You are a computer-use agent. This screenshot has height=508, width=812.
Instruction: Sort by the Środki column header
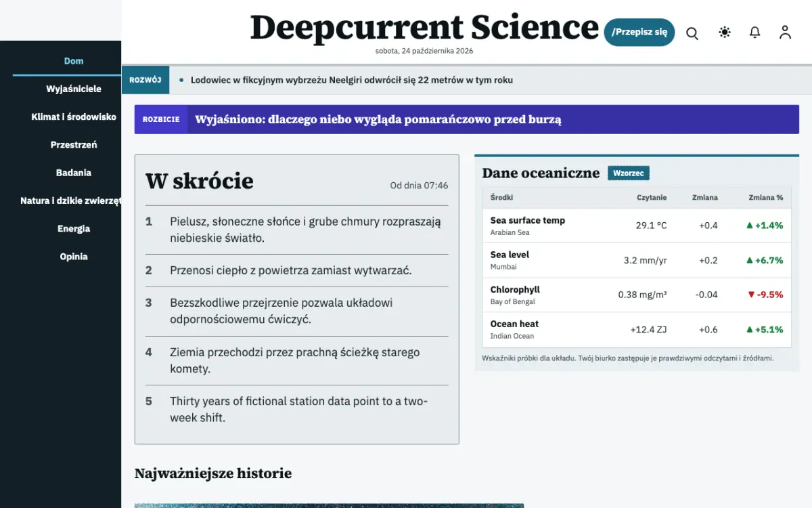tap(501, 197)
